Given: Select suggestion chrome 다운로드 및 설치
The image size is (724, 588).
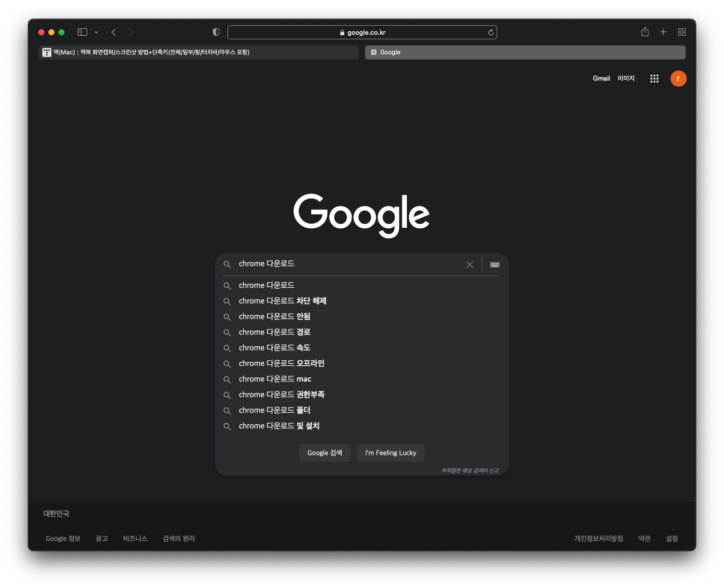Looking at the screenshot, I should 362,426.
